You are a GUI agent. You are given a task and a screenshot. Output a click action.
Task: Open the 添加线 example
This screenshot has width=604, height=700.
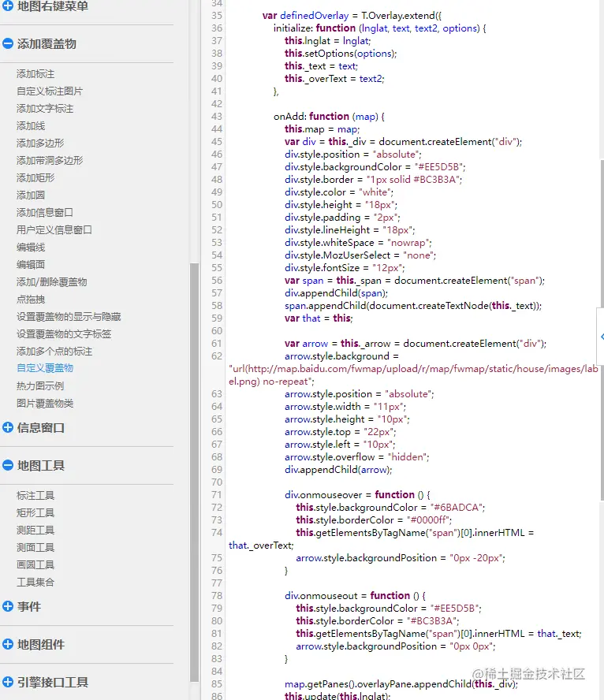[31, 126]
